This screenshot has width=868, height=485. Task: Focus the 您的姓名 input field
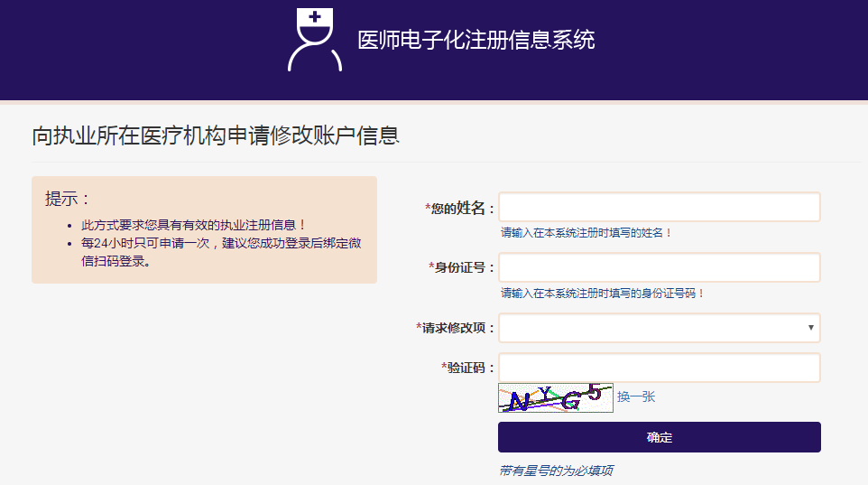click(659, 207)
